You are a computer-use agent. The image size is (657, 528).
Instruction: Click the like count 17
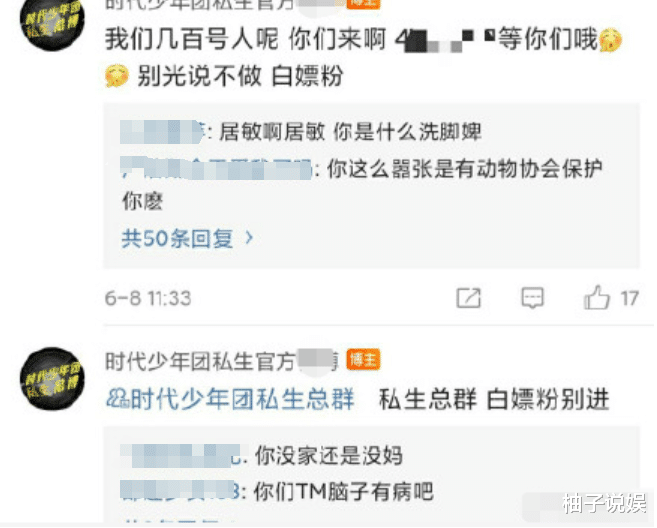(x=630, y=298)
